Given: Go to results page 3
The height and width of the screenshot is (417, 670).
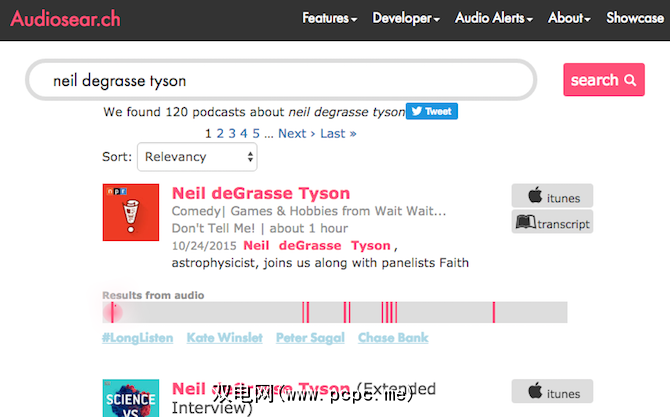Looking at the screenshot, I should click(232, 133).
